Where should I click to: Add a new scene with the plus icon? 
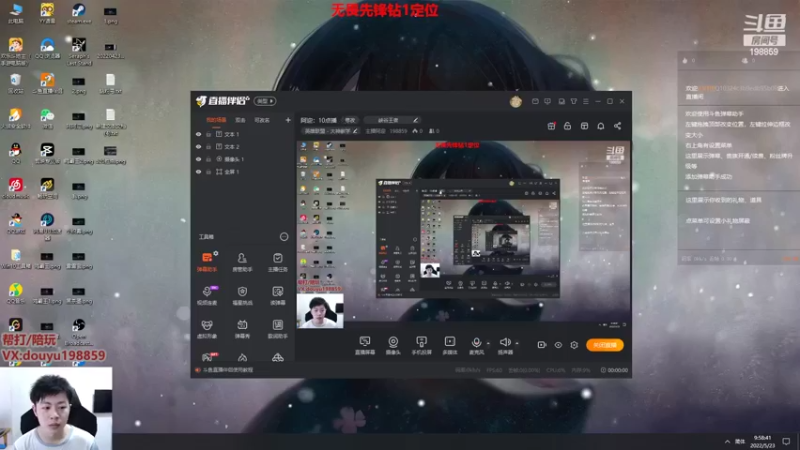coord(288,120)
